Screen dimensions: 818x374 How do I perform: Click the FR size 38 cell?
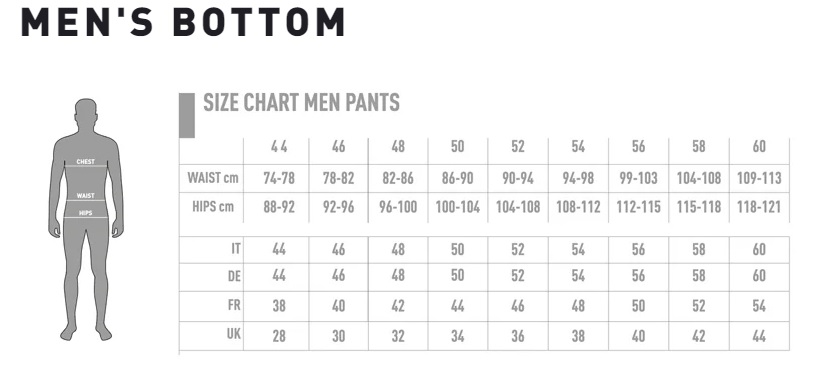point(279,306)
